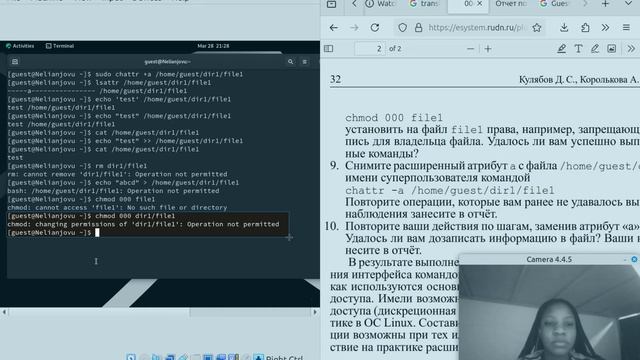
Task: Show more Firefox toolbar tools
Action: (x=605, y=28)
